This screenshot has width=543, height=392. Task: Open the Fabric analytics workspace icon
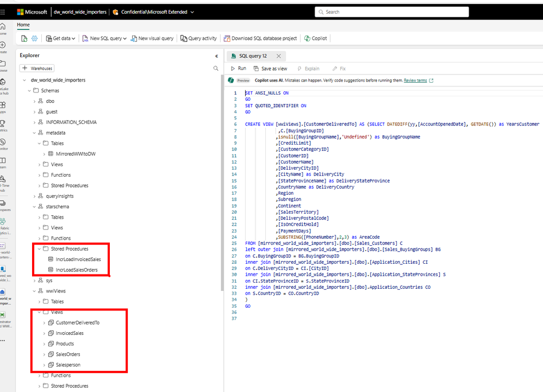click(x=3, y=221)
